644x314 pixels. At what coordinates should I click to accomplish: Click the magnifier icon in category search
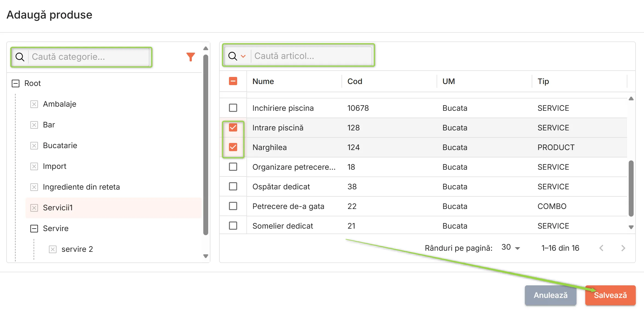[20, 57]
